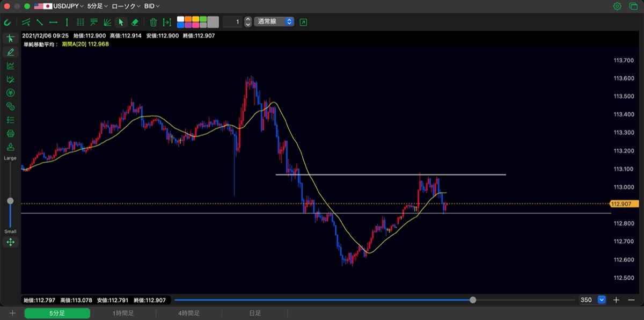Activate the arrow pointer selection tool

[x=121, y=22]
